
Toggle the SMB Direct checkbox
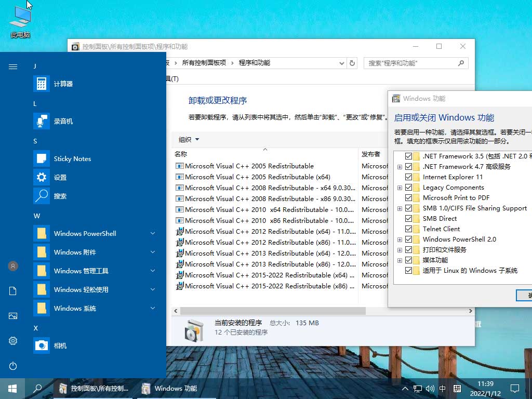tap(408, 219)
